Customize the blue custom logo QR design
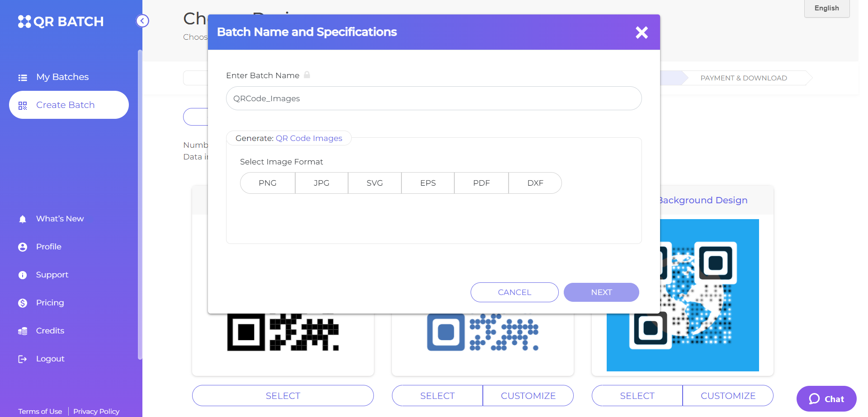 pos(528,396)
